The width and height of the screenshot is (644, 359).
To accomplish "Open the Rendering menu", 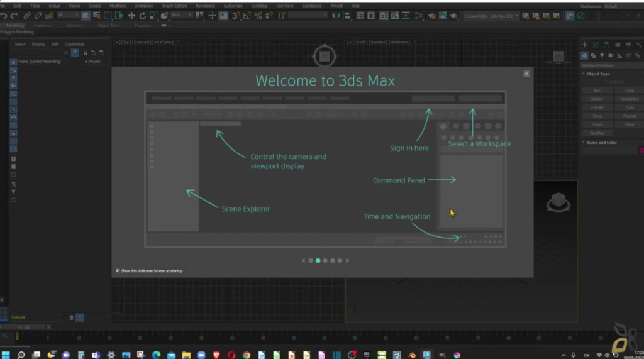I will [x=205, y=6].
